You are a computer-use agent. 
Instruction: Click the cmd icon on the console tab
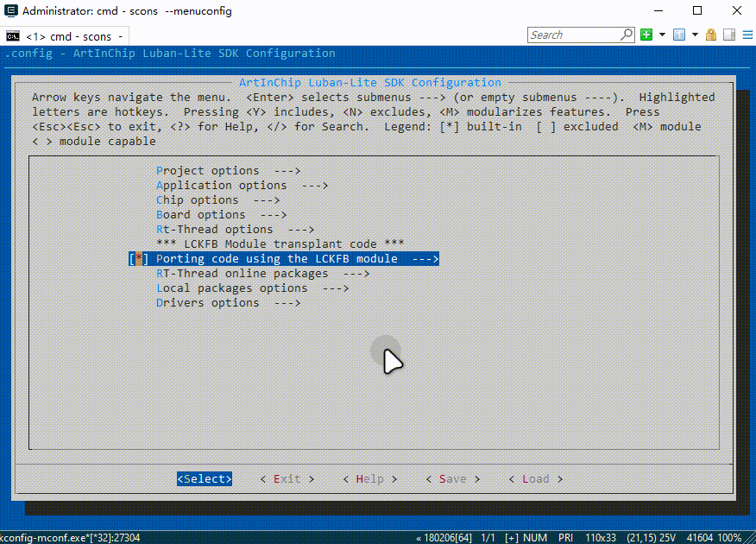click(14, 36)
